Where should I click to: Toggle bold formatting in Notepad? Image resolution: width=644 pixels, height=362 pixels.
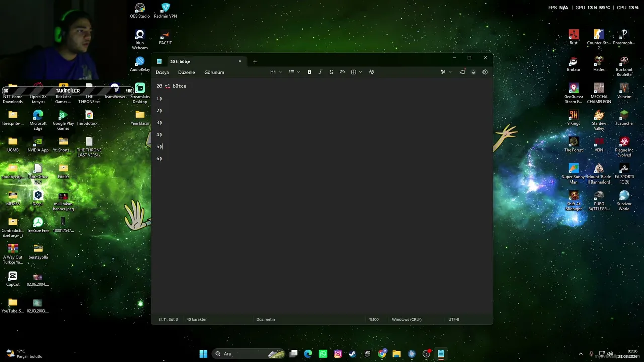click(x=309, y=72)
